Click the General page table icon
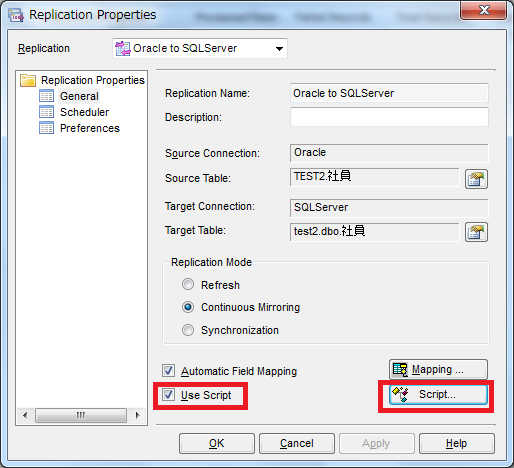Viewport: 514px width, 468px height. [x=46, y=96]
